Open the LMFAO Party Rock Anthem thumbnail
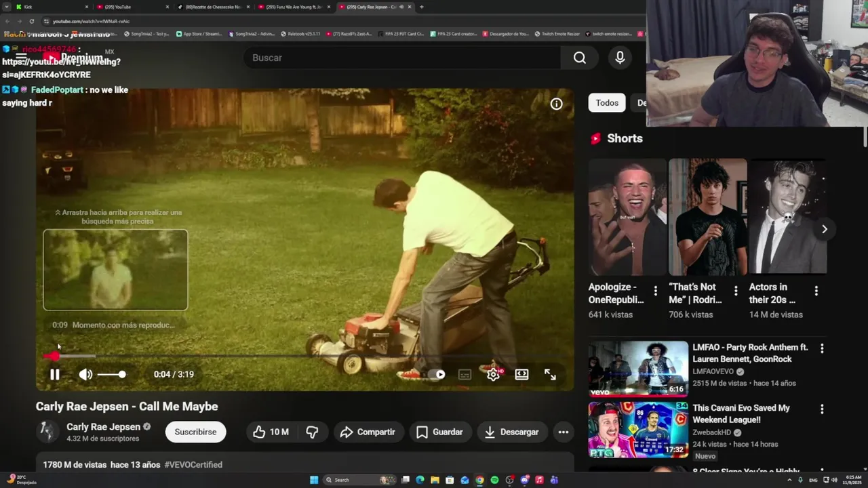The width and height of the screenshot is (868, 488). click(x=638, y=369)
